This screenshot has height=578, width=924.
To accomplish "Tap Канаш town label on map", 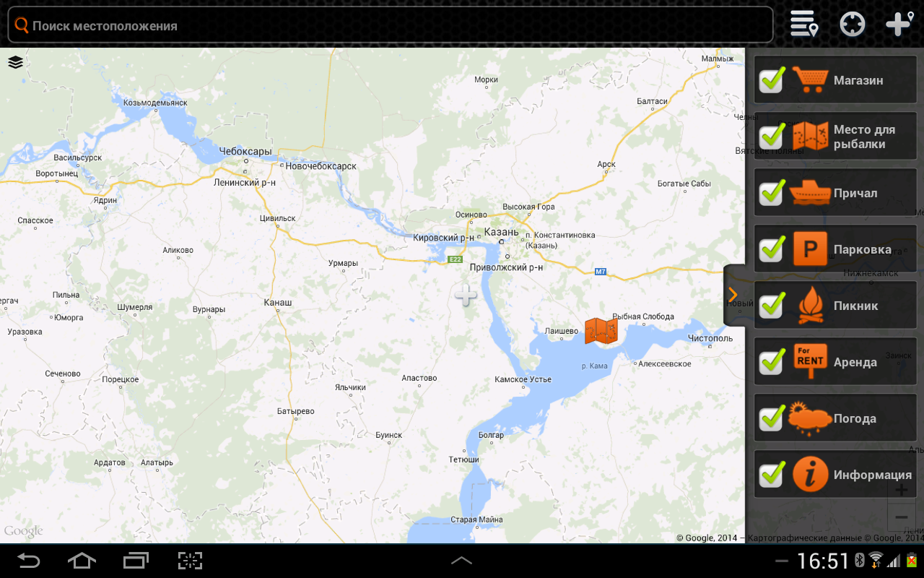I will (278, 302).
